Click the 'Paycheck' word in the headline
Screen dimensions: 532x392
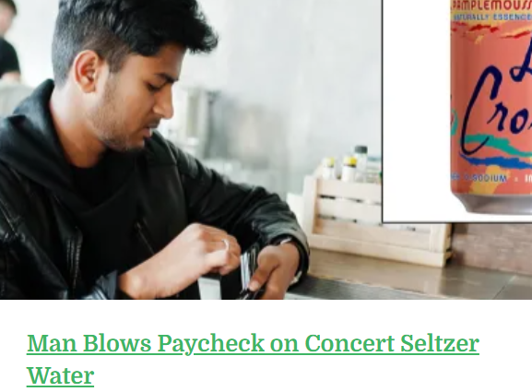[210, 343]
